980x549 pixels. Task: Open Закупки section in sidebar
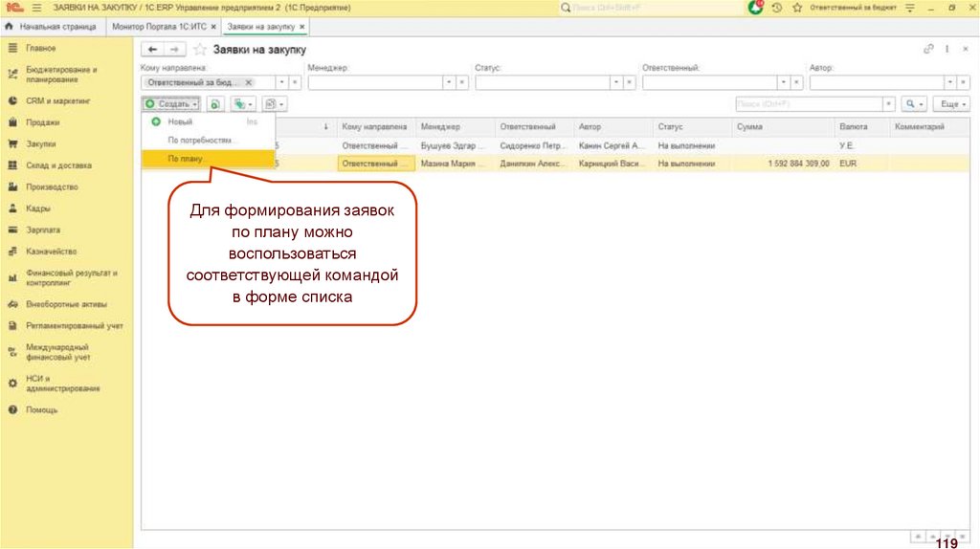click(40, 143)
